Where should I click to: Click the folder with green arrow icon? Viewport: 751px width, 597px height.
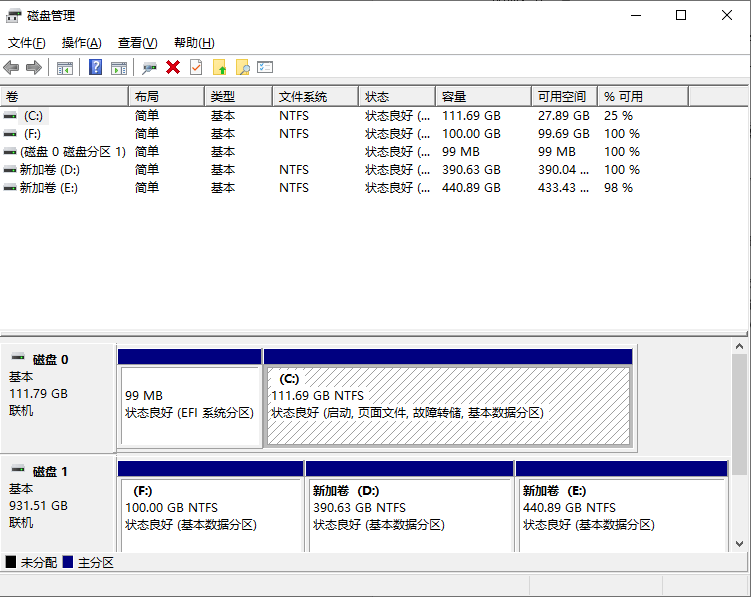(x=219, y=67)
